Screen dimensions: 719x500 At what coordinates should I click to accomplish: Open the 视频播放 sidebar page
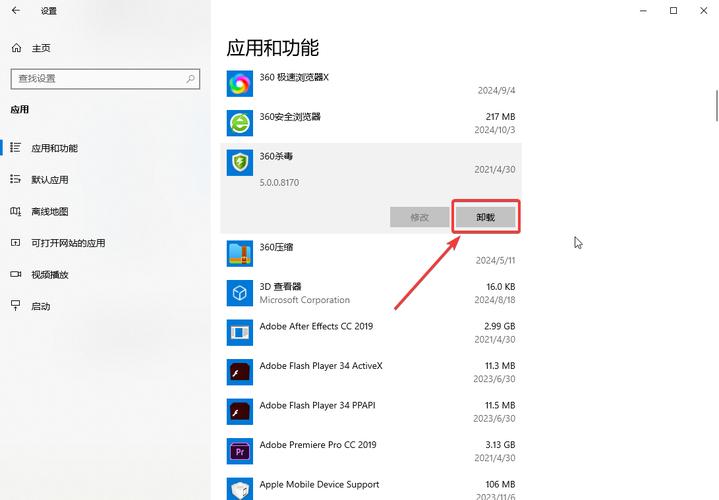click(50, 275)
